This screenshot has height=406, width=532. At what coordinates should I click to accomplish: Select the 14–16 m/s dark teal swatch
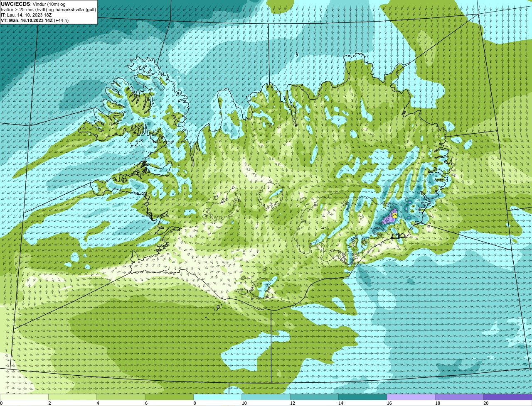363,397
